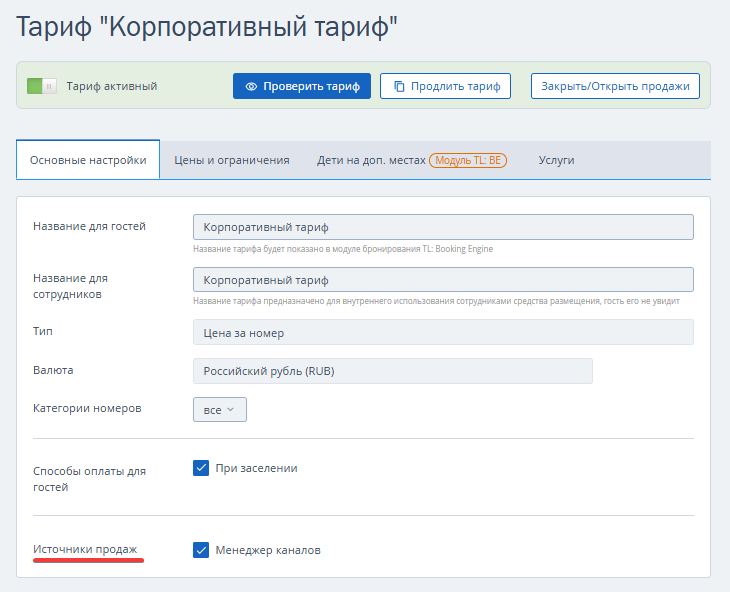Screen dimensions: 730x592
Task: Click the Проверить тариф button text
Action: click(x=311, y=87)
